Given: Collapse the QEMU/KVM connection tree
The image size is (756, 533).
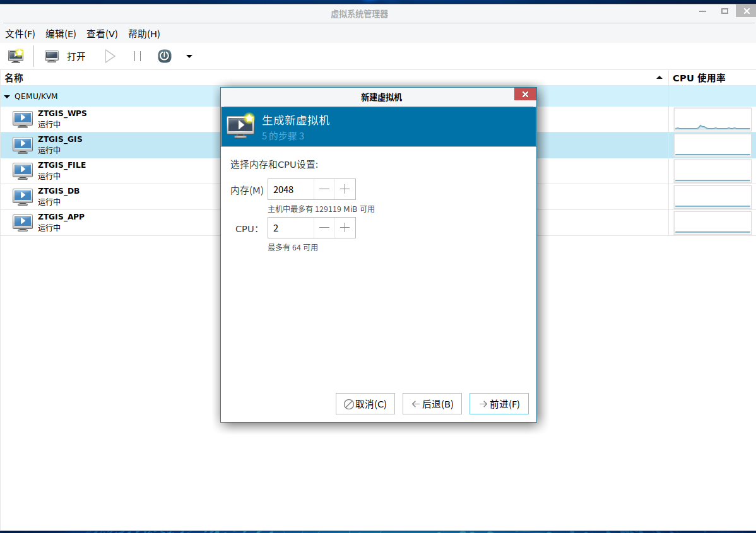Looking at the screenshot, I should pos(7,97).
